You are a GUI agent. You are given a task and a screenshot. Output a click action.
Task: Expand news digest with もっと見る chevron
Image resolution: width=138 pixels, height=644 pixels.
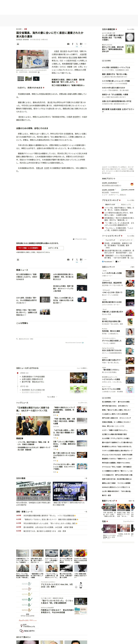pyautogui.click(x=52, y=396)
